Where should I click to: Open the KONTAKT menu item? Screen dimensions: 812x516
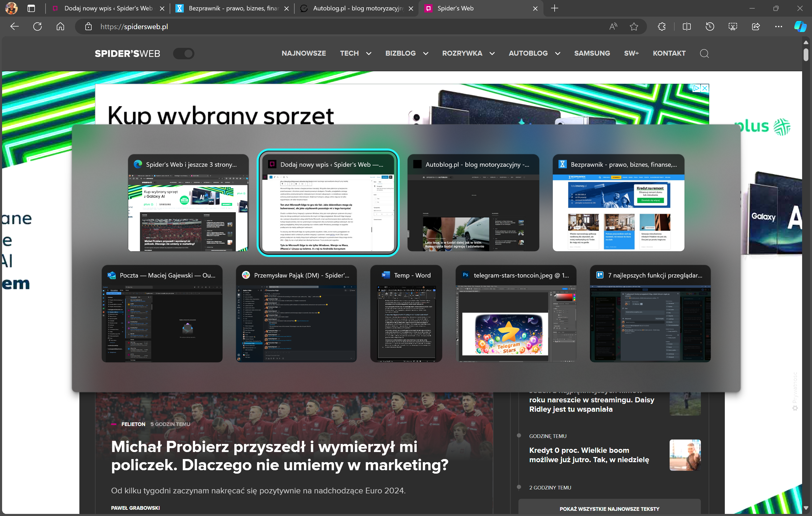click(x=669, y=53)
